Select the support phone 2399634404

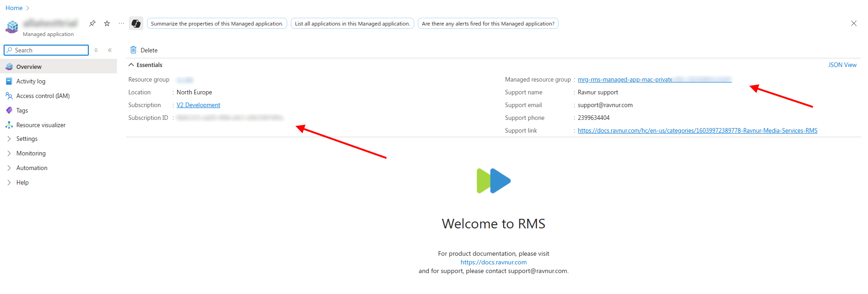594,118
